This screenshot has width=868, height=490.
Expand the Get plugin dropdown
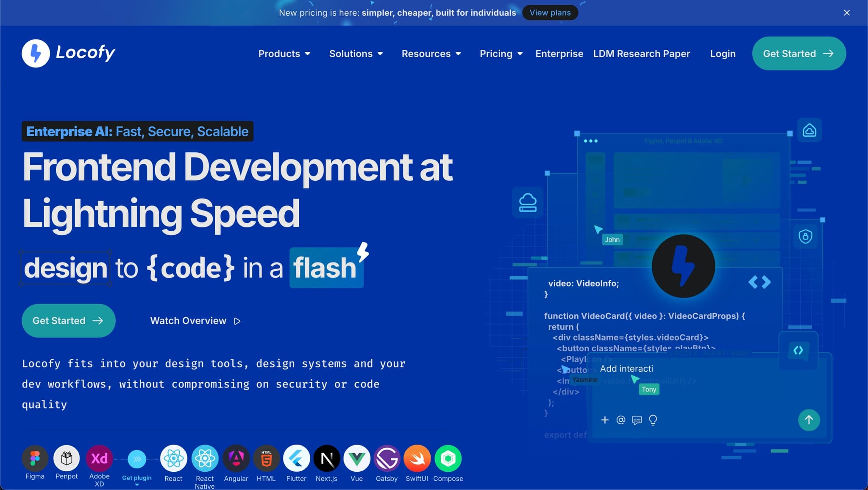[x=136, y=478]
